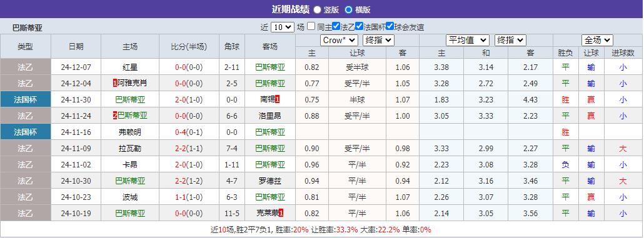Click the red card badge beside 阿雅克肖
Image resolution: width=644 pixels, height=238 pixels.
pos(115,83)
